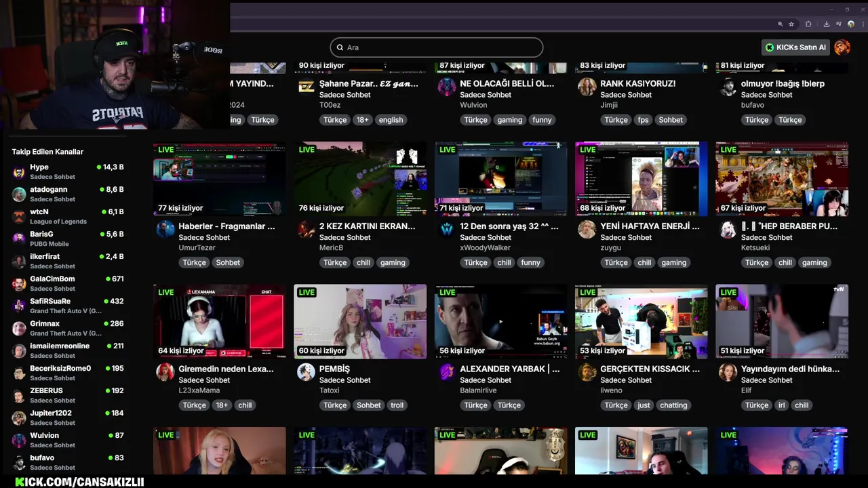Open the GERÇEKTEN KISSACIK stream title
The width and height of the screenshot is (868, 488).
coord(650,369)
